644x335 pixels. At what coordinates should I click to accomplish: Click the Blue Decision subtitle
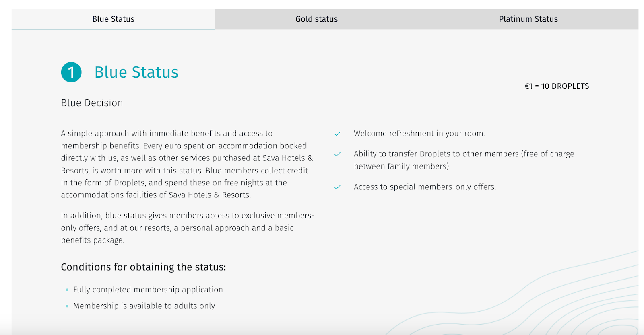tap(92, 103)
